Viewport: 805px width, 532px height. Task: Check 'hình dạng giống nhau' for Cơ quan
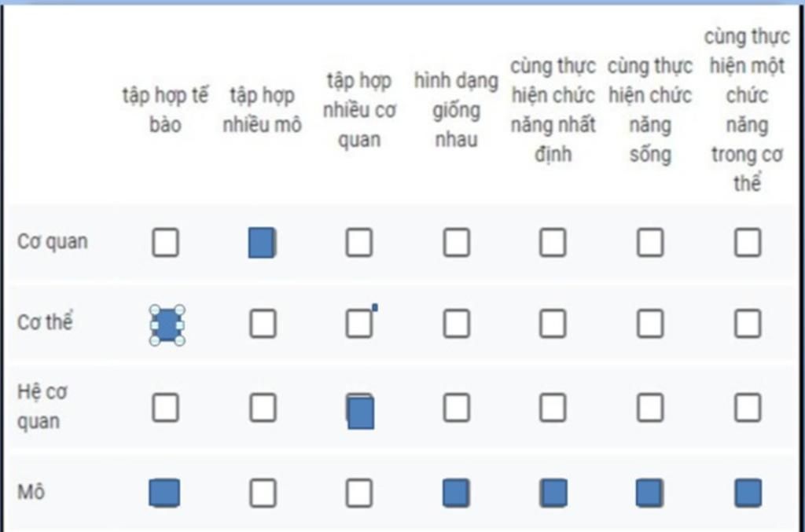tap(456, 243)
